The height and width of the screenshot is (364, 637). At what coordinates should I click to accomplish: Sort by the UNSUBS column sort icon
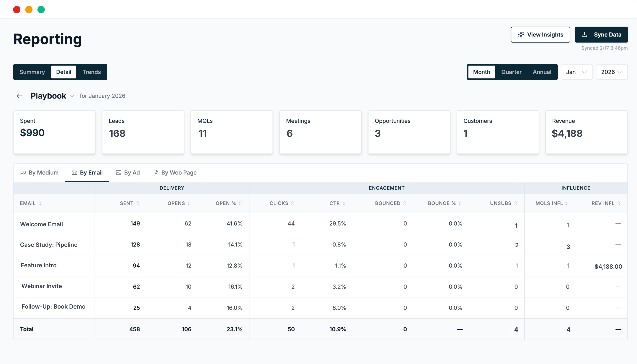(516, 203)
